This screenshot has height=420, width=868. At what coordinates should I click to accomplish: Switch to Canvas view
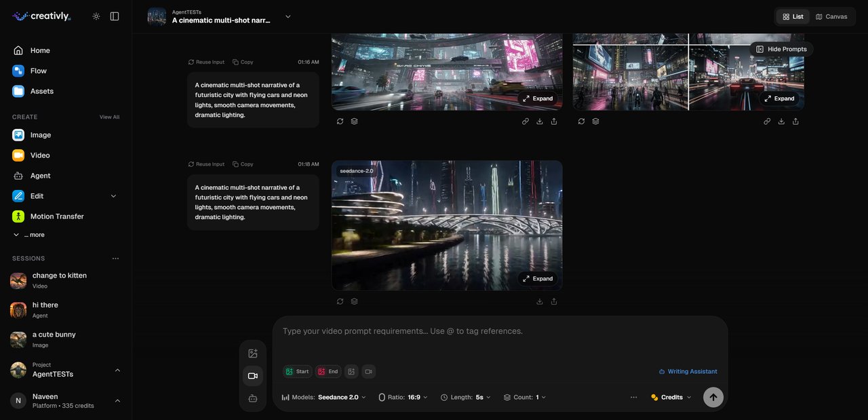(831, 16)
